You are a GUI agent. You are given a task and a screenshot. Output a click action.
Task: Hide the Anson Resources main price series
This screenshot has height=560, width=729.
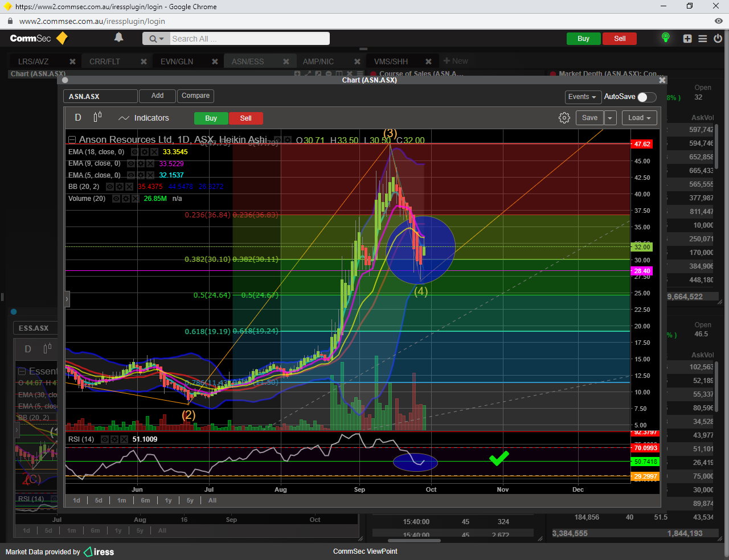(278, 140)
